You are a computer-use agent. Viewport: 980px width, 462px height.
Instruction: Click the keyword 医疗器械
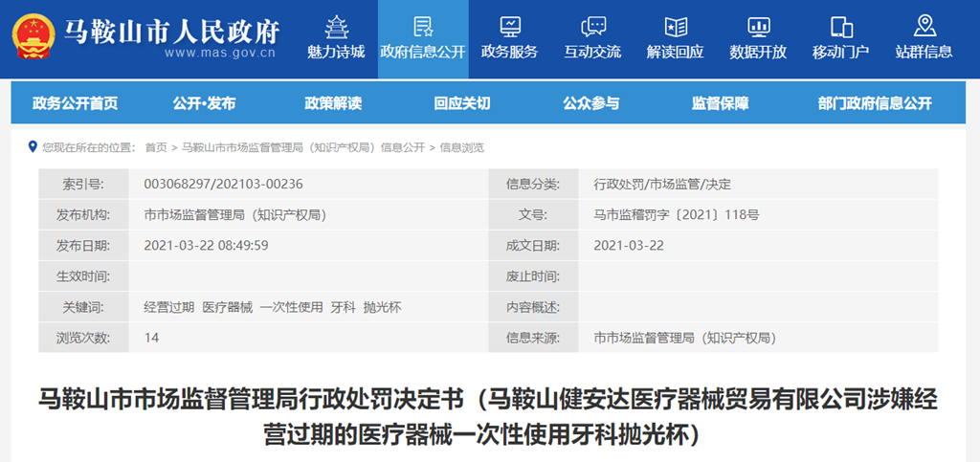[228, 307]
